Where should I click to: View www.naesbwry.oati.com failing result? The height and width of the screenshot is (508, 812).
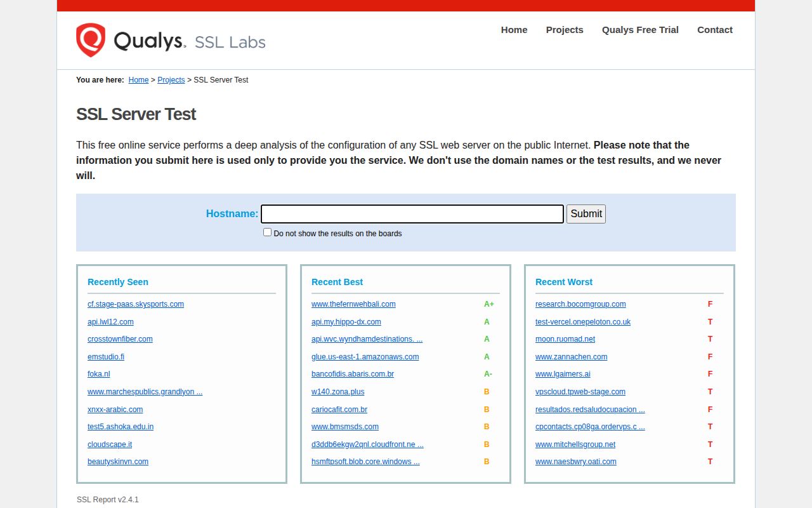(x=575, y=462)
